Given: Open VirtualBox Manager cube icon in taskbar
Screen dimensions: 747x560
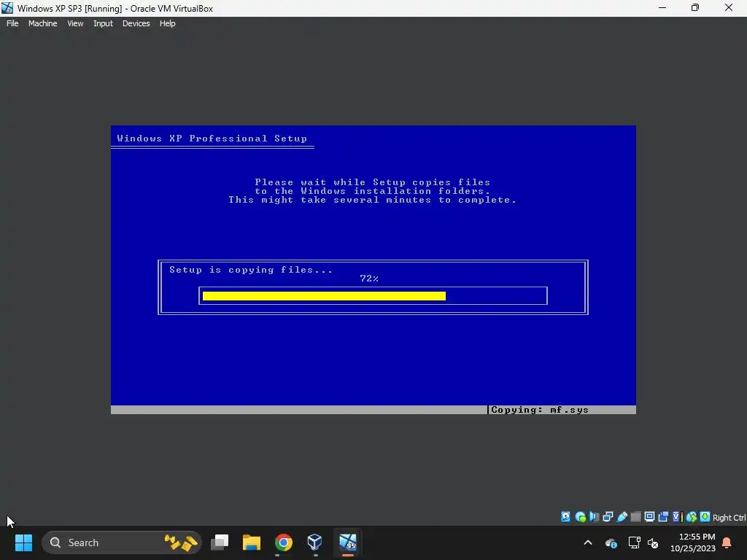Looking at the screenshot, I should pyautogui.click(x=315, y=542).
